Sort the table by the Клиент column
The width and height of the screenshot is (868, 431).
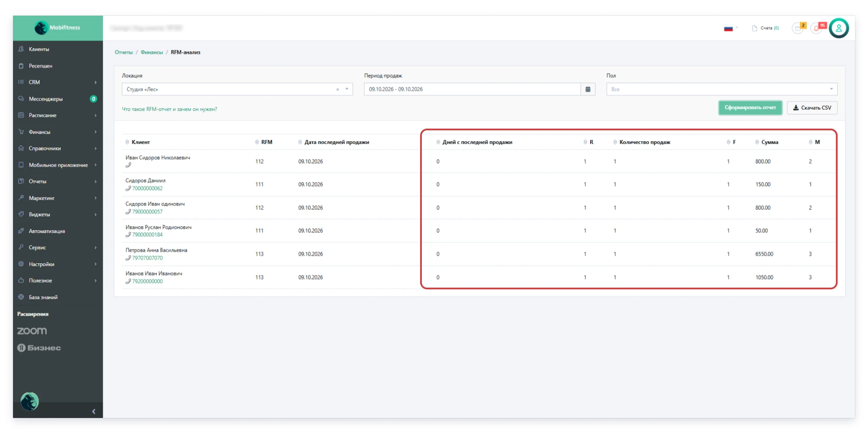[x=138, y=142]
